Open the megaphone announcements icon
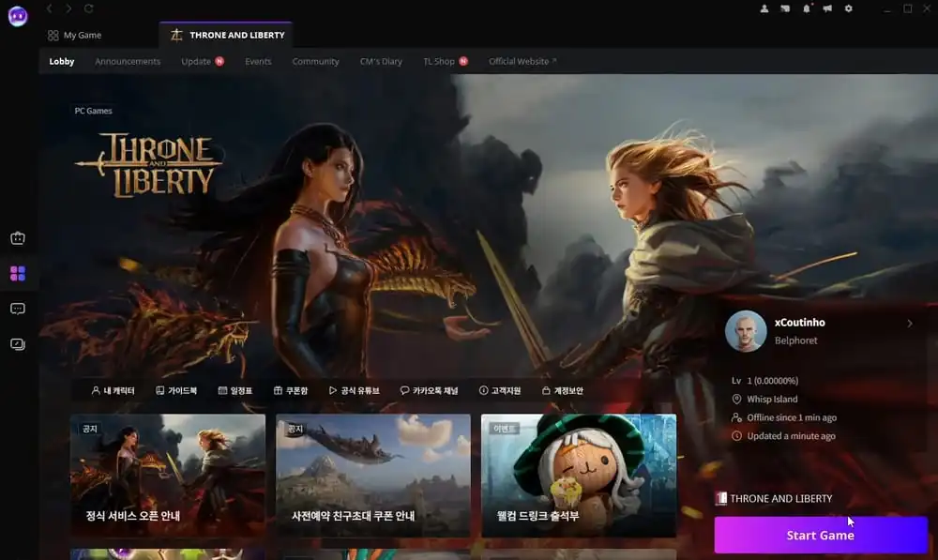 827,8
